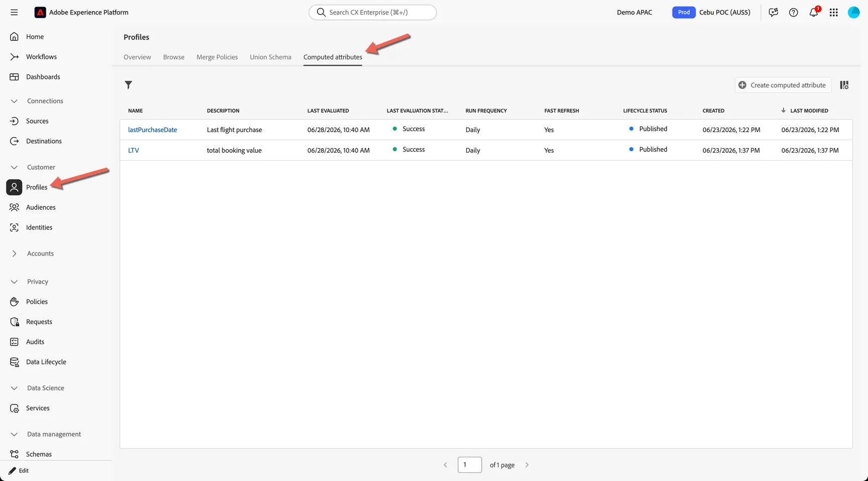Open the LTV attribute link

coord(134,150)
